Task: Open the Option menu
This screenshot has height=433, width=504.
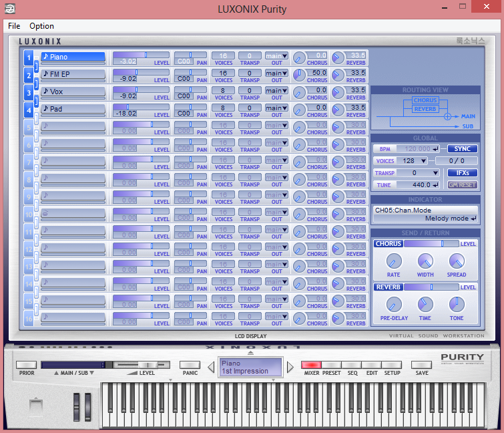Action: 42,26
